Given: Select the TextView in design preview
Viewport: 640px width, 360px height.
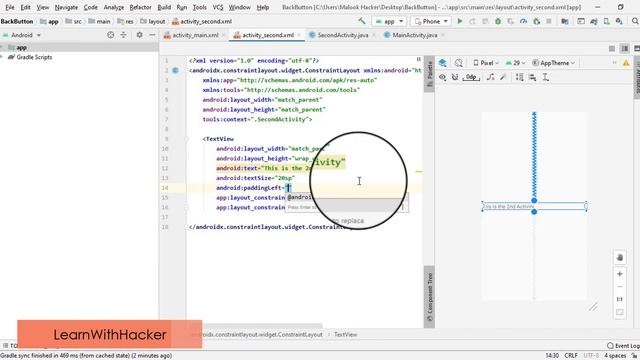Looking at the screenshot, I should pyautogui.click(x=534, y=206).
